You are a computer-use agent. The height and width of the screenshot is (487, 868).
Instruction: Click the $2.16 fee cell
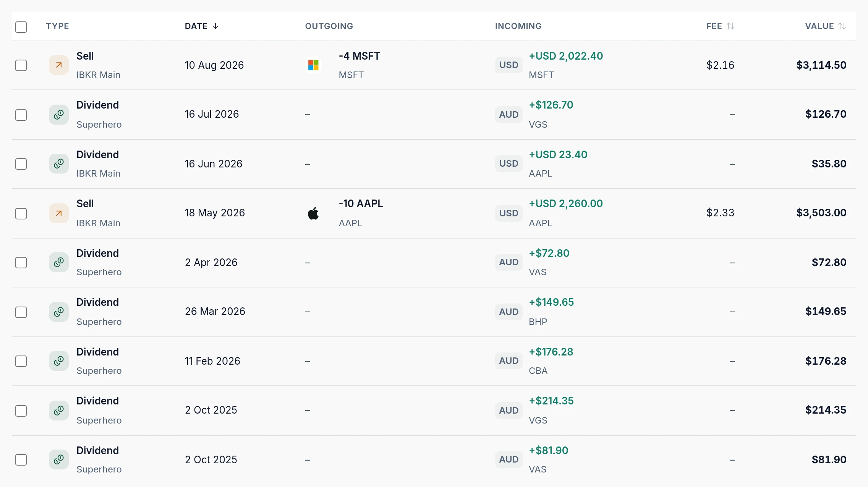[720, 65]
